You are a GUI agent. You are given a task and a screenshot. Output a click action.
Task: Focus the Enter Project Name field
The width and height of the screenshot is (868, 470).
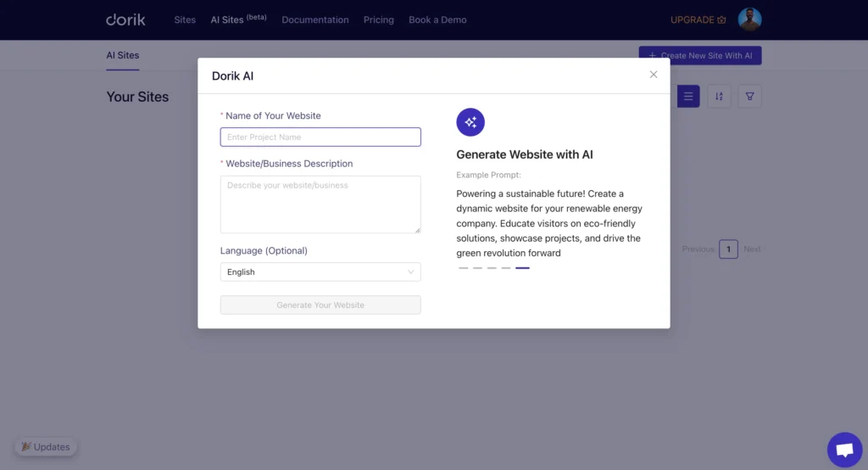click(320, 137)
